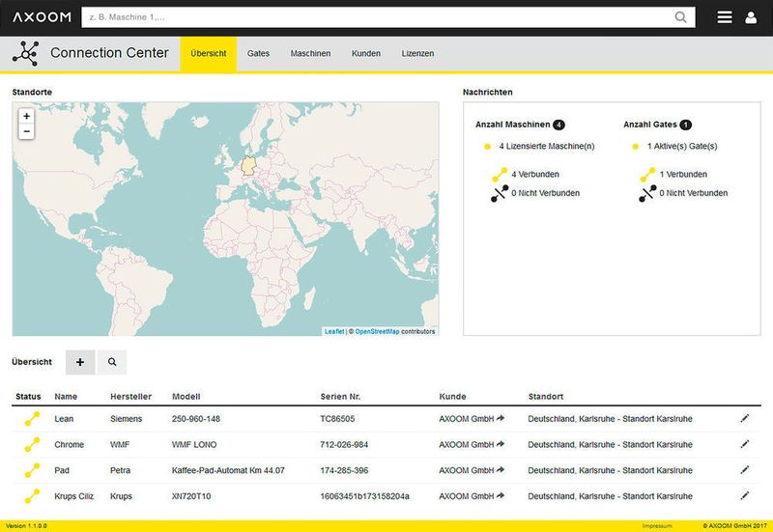This screenshot has height=532, width=773.
Task: Click the Siemens manufacturer cell
Action: (126, 419)
